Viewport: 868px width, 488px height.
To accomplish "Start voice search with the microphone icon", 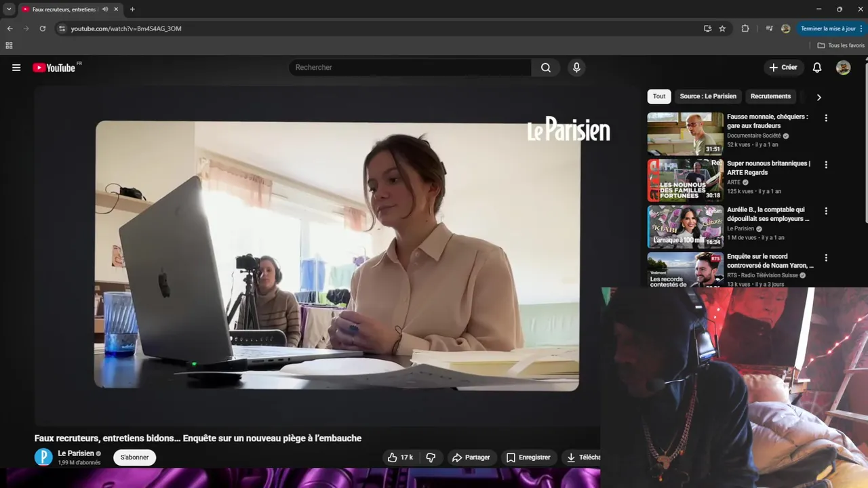I will (x=576, y=68).
